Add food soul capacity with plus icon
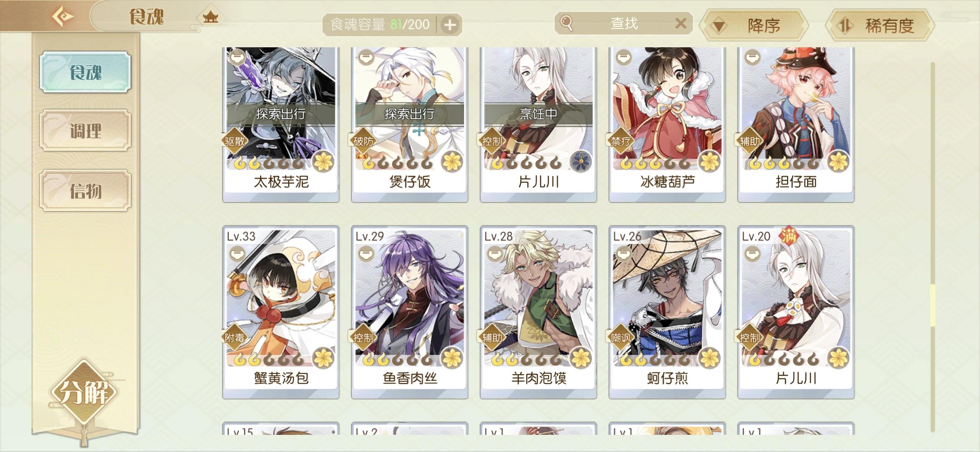Viewport: 980px width, 452px height. [x=450, y=25]
